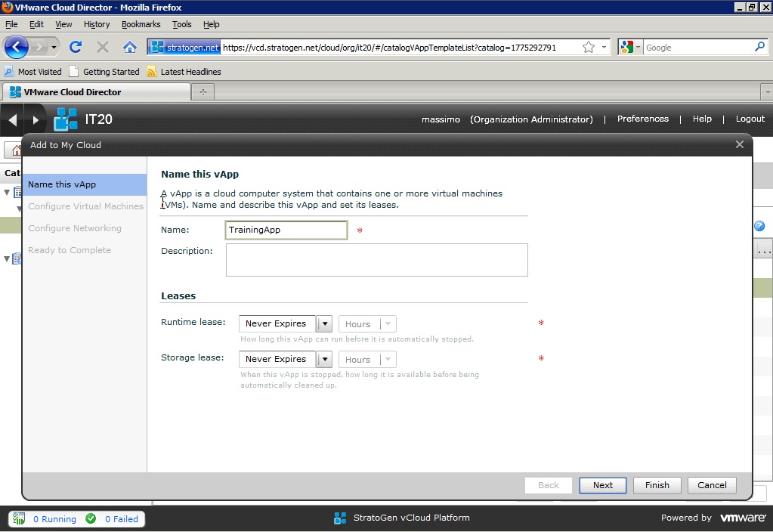The image size is (773, 532).
Task: Select the VMware Cloud Director browser tab
Action: (97, 92)
